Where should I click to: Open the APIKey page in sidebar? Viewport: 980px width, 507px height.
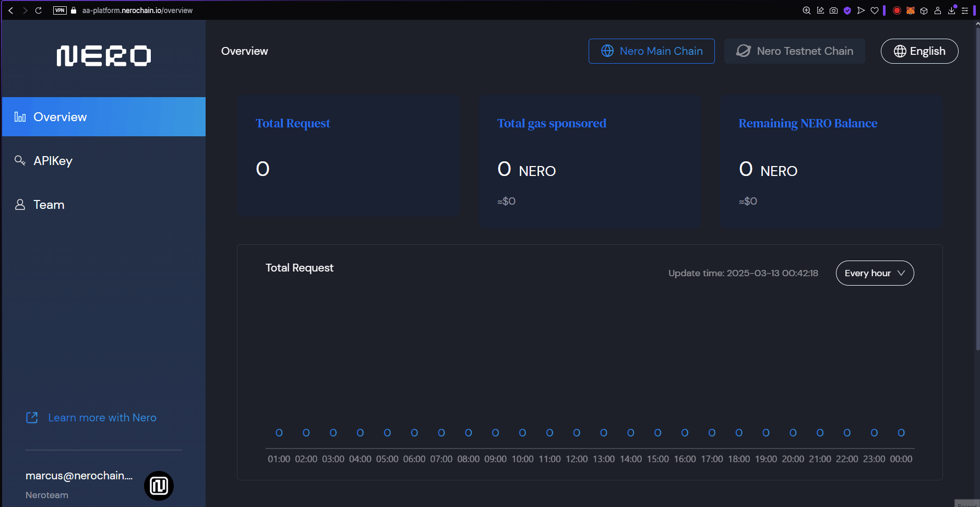click(52, 161)
